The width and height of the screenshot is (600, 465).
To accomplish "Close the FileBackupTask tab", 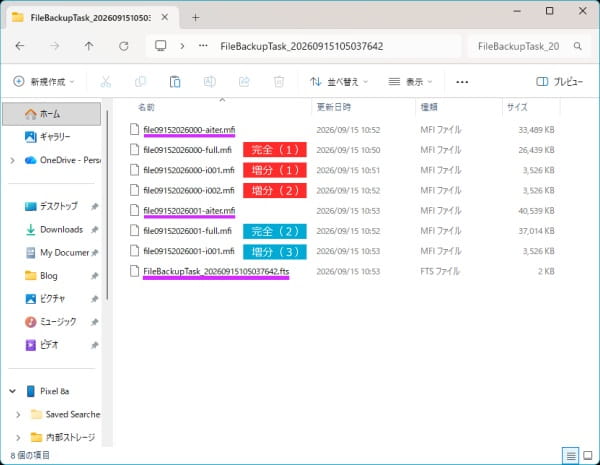I will 165,17.
